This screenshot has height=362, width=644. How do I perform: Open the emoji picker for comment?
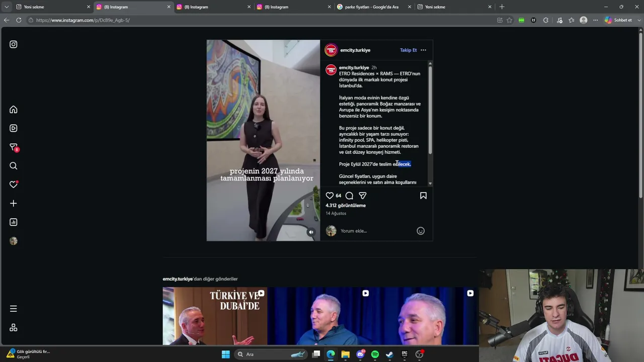click(421, 231)
